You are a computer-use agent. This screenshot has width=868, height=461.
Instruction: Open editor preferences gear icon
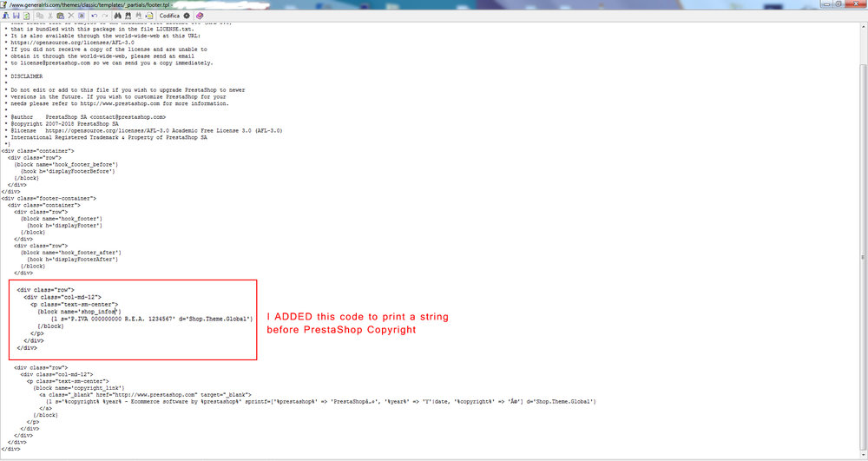[187, 16]
